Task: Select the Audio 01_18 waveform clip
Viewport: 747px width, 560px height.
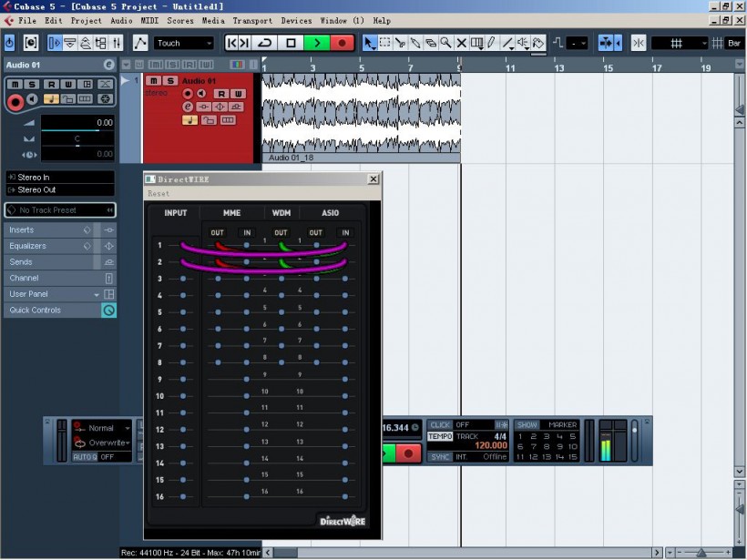Action: (x=361, y=113)
